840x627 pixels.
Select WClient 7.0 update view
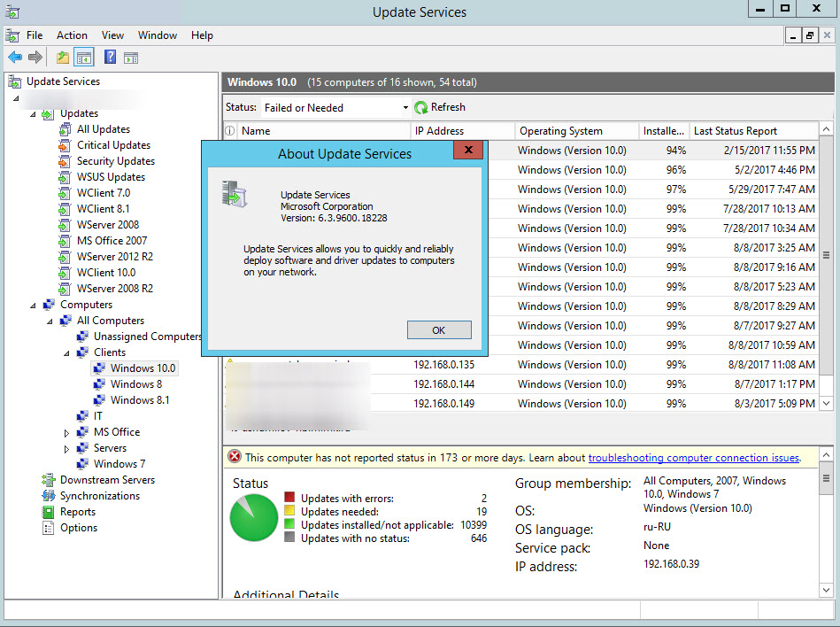pyautogui.click(x=104, y=193)
